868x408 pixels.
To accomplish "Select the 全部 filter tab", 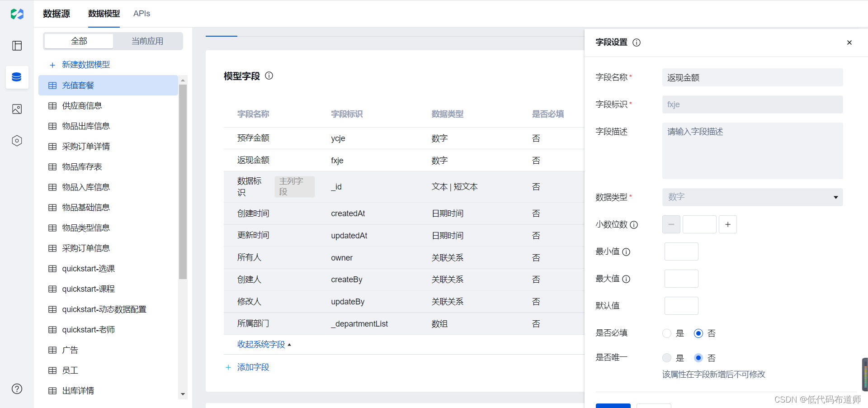I will tap(79, 41).
